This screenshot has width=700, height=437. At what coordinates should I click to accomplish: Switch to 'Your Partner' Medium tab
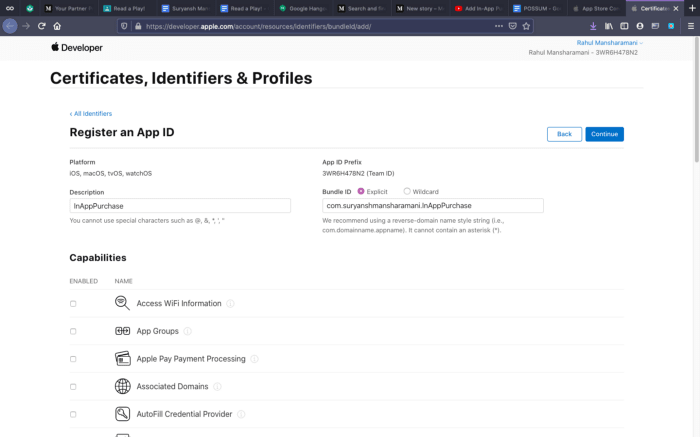coord(68,8)
